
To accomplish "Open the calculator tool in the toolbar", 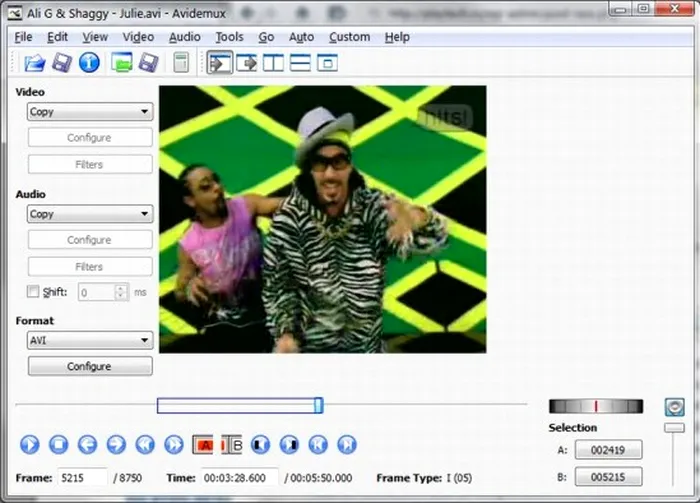I will [x=181, y=63].
